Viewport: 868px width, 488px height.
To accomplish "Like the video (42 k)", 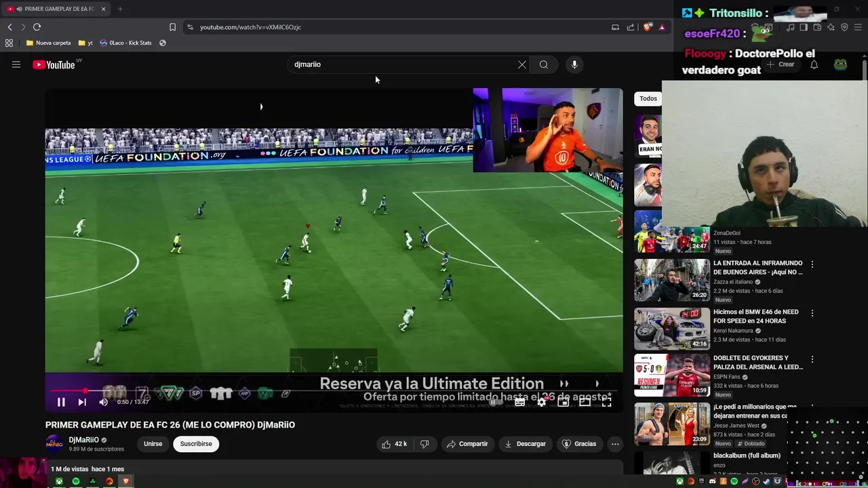I will tap(395, 444).
